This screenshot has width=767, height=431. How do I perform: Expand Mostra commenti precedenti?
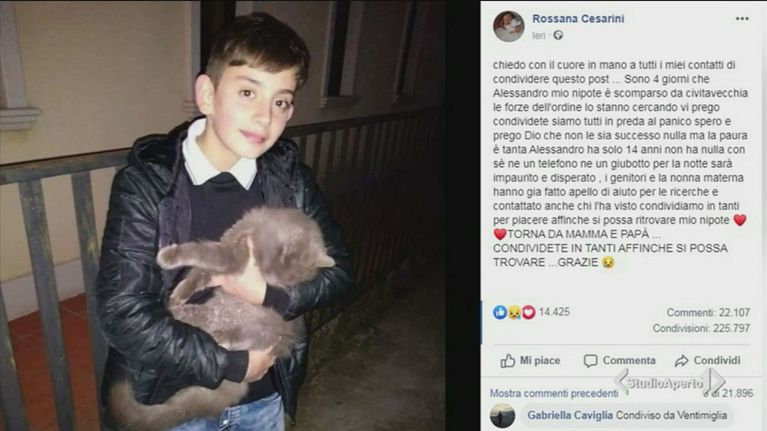[554, 393]
